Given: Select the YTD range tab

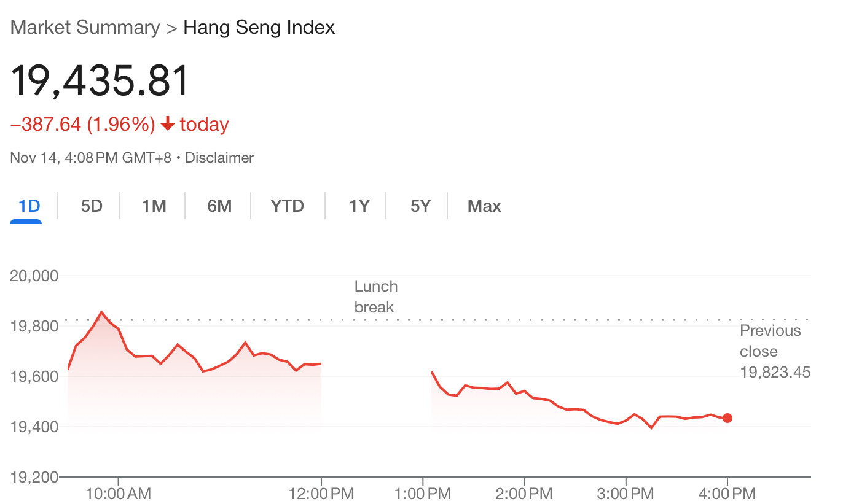Looking at the screenshot, I should (288, 206).
